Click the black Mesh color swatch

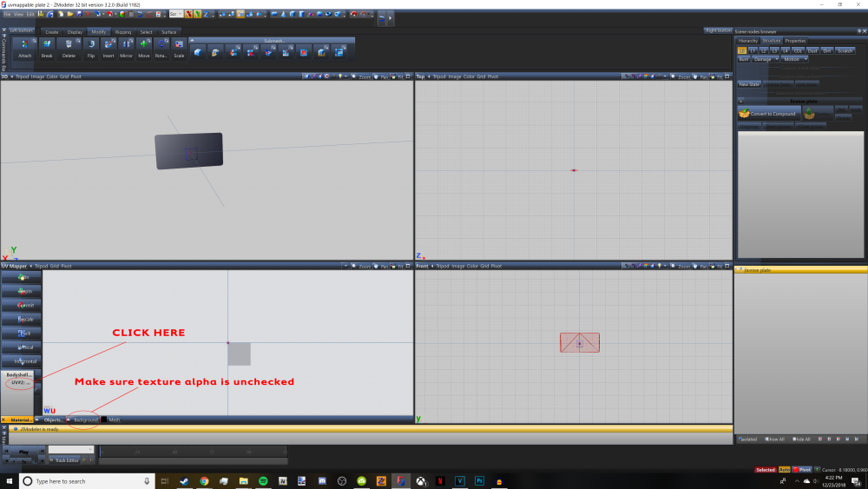click(x=104, y=420)
